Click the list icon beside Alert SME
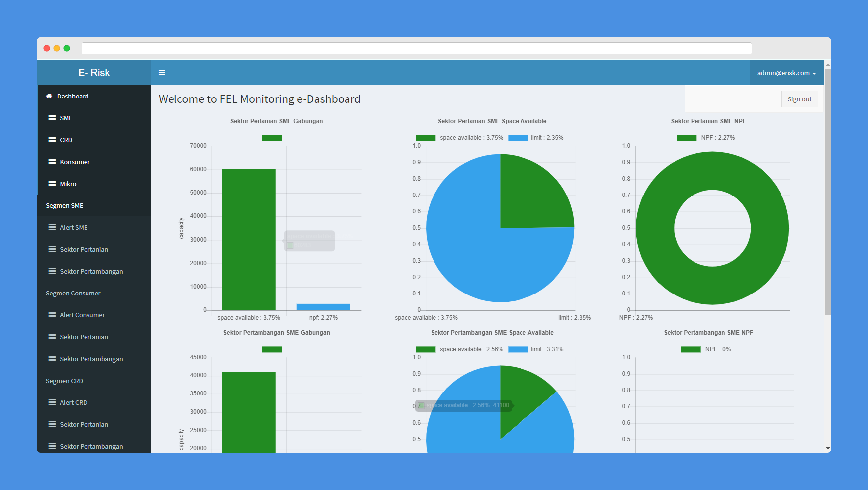Image resolution: width=868 pixels, height=490 pixels. coord(52,227)
